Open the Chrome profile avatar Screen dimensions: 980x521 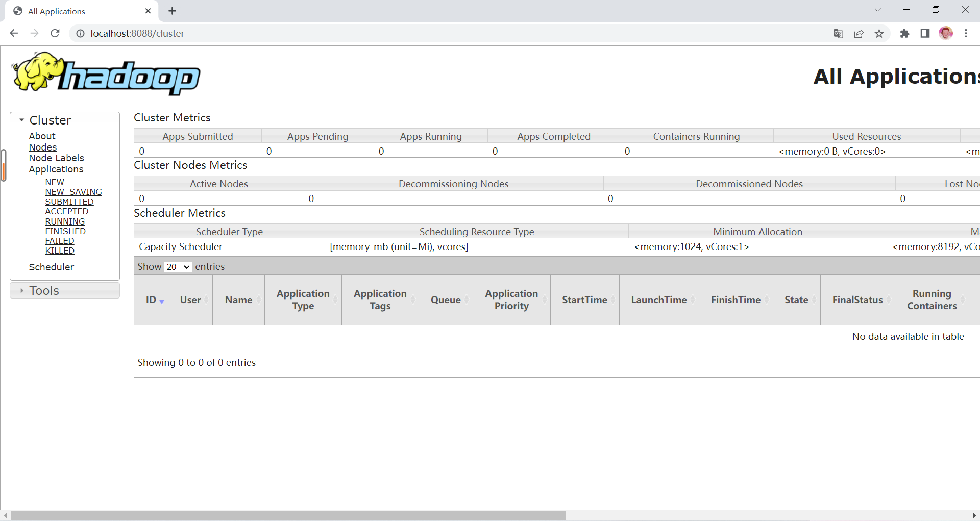tap(946, 33)
